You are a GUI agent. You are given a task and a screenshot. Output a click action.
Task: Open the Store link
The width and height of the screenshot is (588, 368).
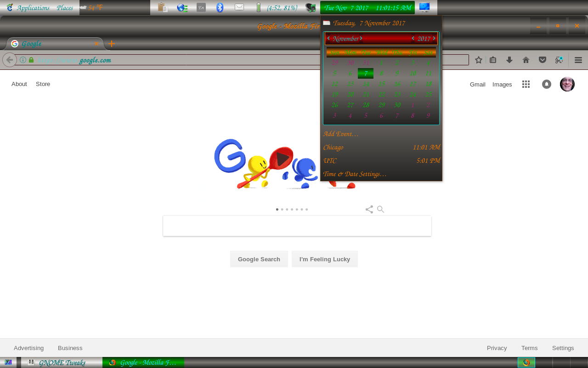coord(43,84)
